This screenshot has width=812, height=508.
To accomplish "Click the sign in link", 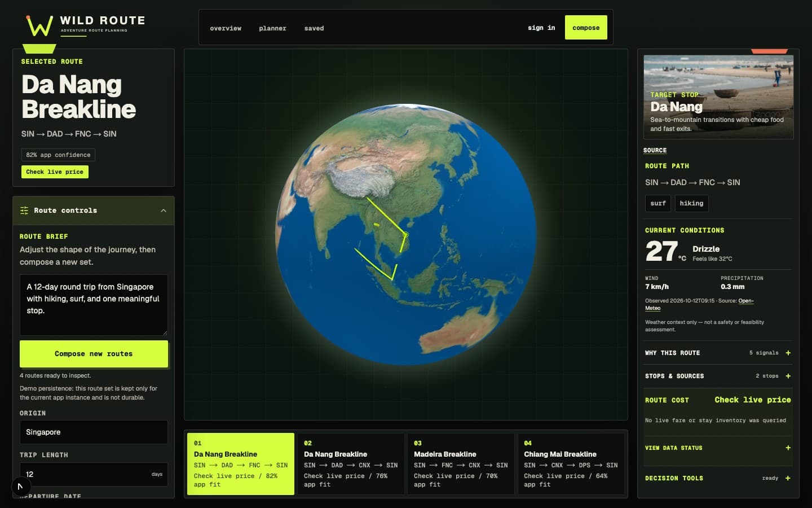I will coord(541,28).
